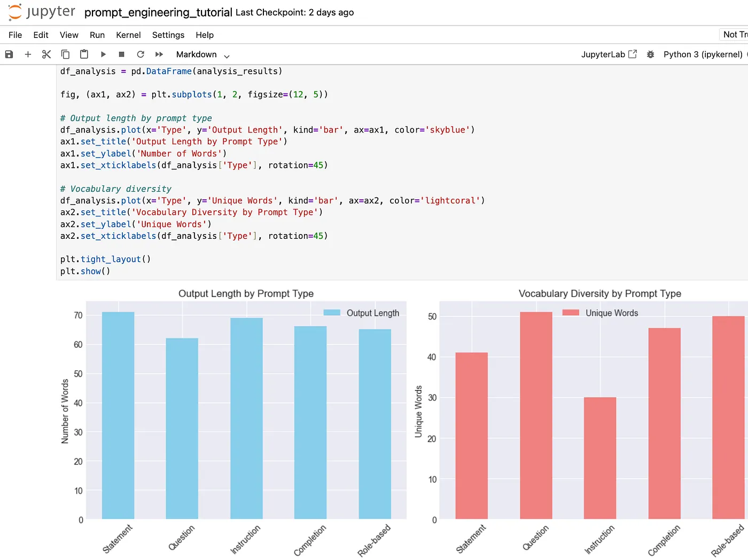This screenshot has height=560, width=748.
Task: Expand the cell type chevron next to Markdown
Action: tap(227, 56)
